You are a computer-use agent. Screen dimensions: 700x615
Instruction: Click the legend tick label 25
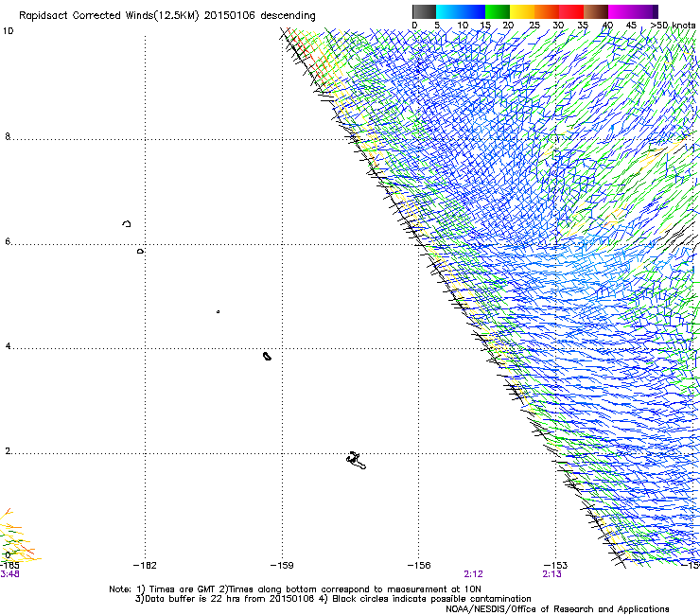[x=534, y=26]
